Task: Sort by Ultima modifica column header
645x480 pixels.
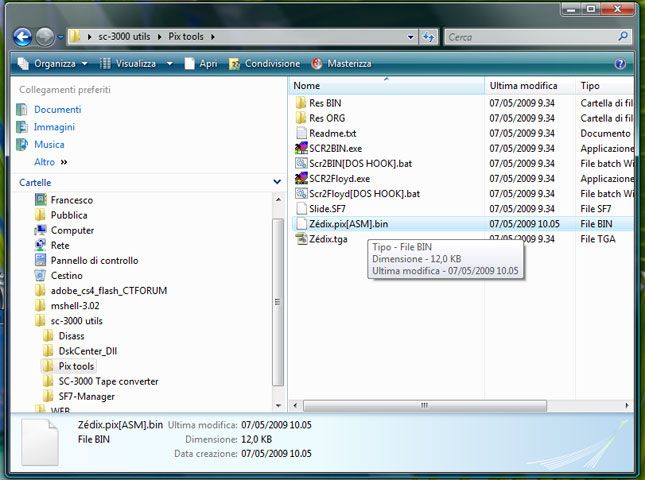Action: pyautogui.click(x=530, y=86)
